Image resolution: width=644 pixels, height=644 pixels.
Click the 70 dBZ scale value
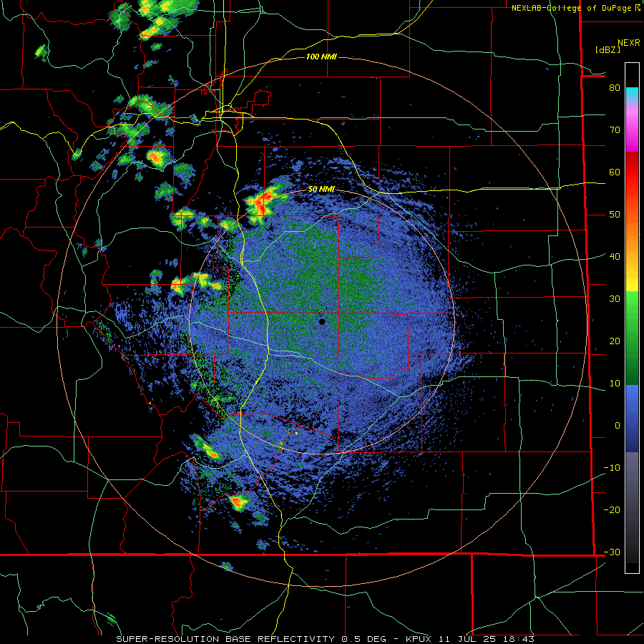615,130
